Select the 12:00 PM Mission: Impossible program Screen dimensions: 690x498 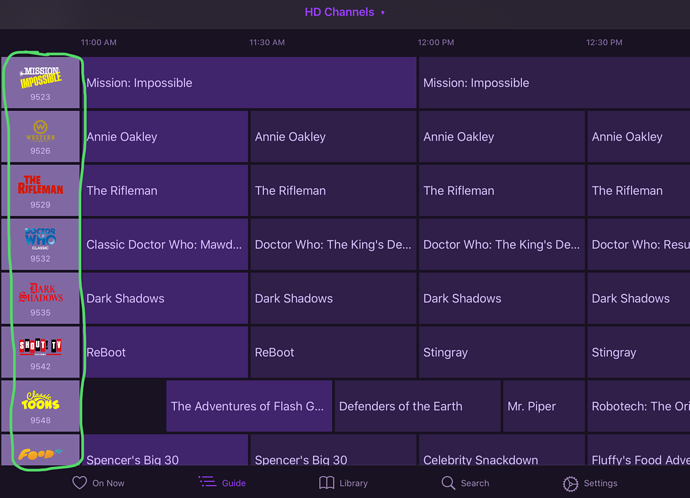tap(554, 83)
